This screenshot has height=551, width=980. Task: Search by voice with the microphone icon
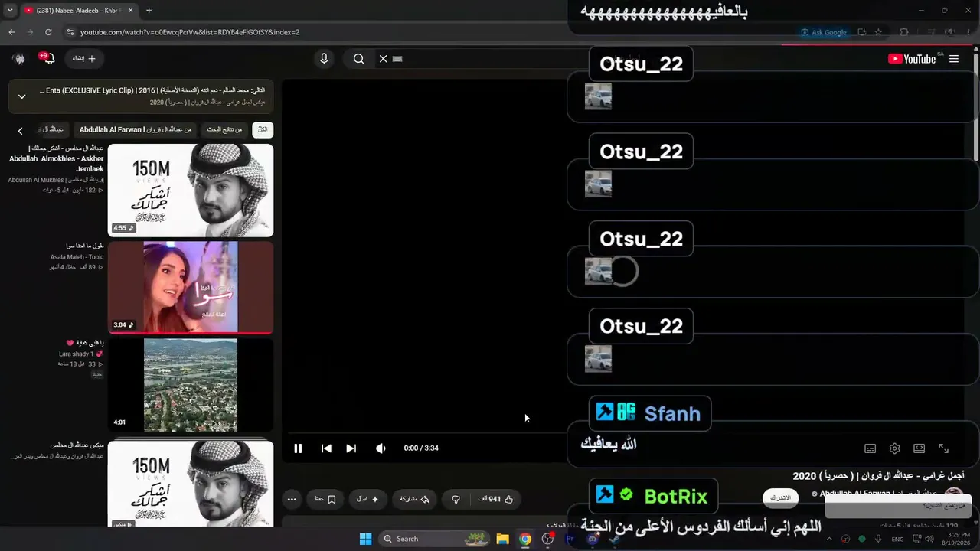tap(324, 59)
